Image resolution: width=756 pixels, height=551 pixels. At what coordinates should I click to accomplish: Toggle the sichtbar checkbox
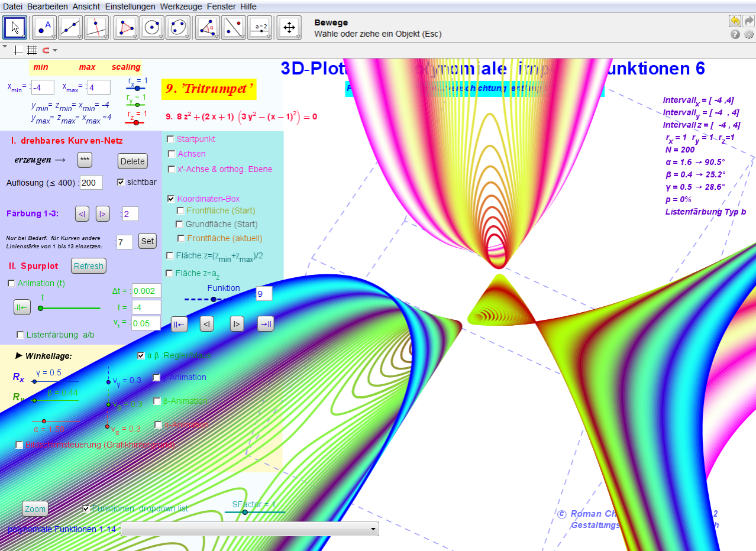(121, 182)
